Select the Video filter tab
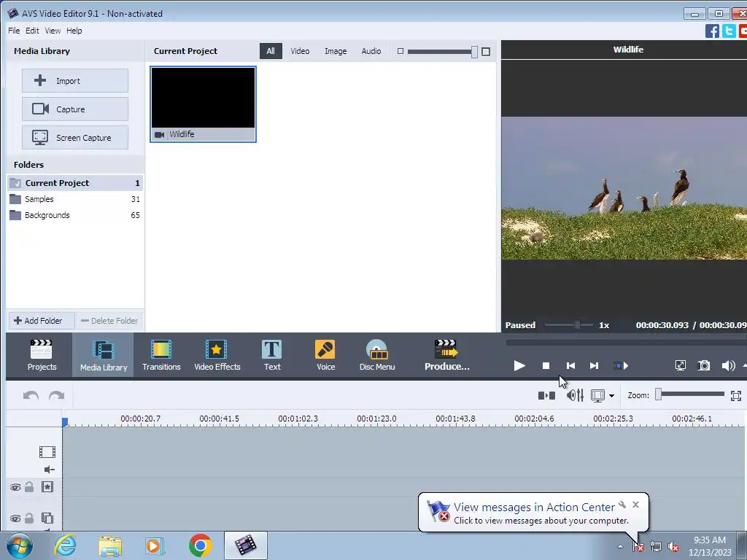 [300, 51]
